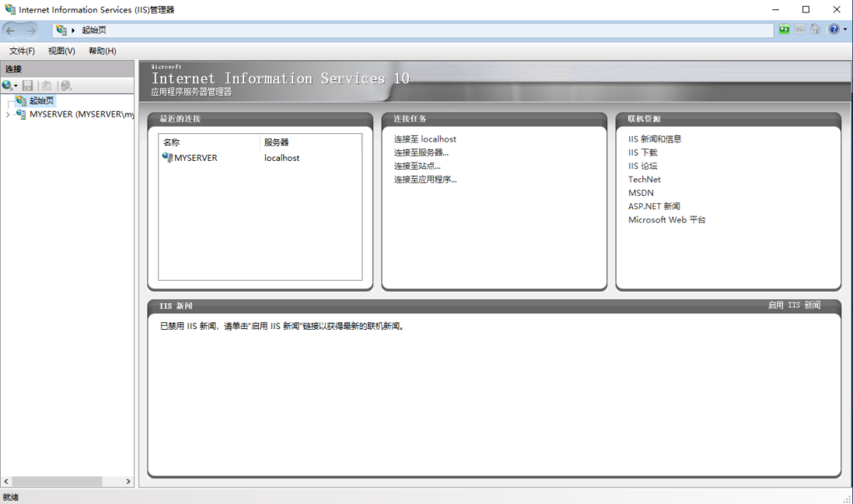
Task: Click the save icon in the 连接 toolbar
Action: coord(27,86)
